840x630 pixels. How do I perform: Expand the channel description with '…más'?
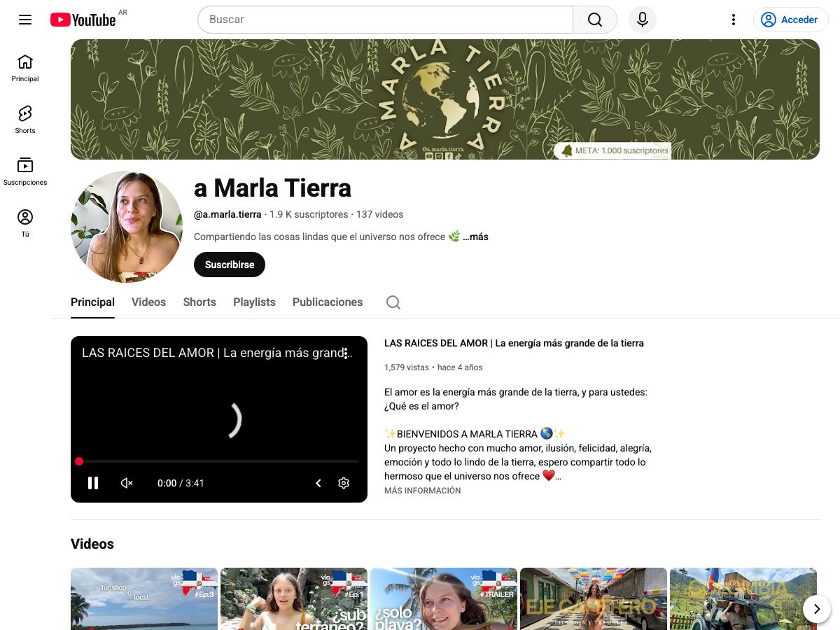(x=476, y=237)
